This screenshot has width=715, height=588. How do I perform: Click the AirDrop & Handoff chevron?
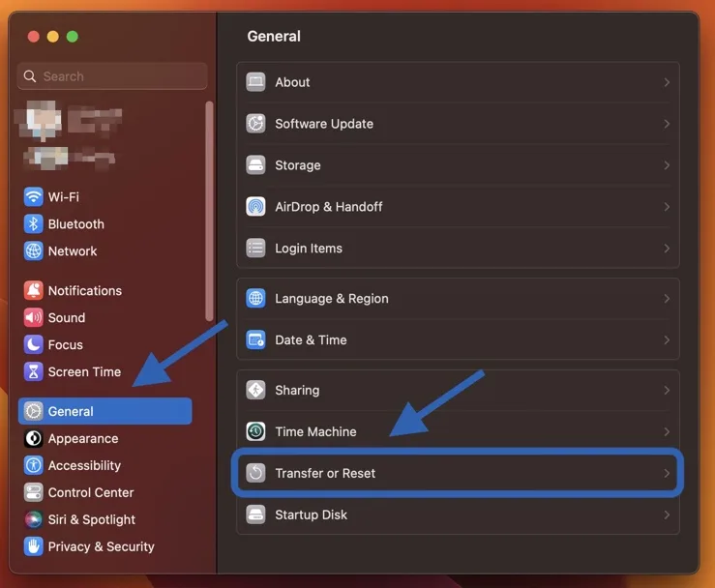pyautogui.click(x=667, y=207)
